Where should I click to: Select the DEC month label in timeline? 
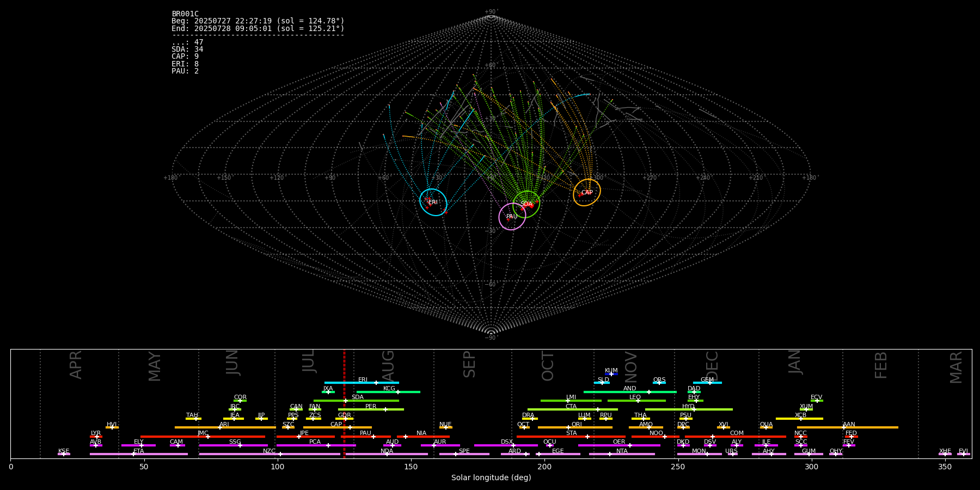pos(712,365)
